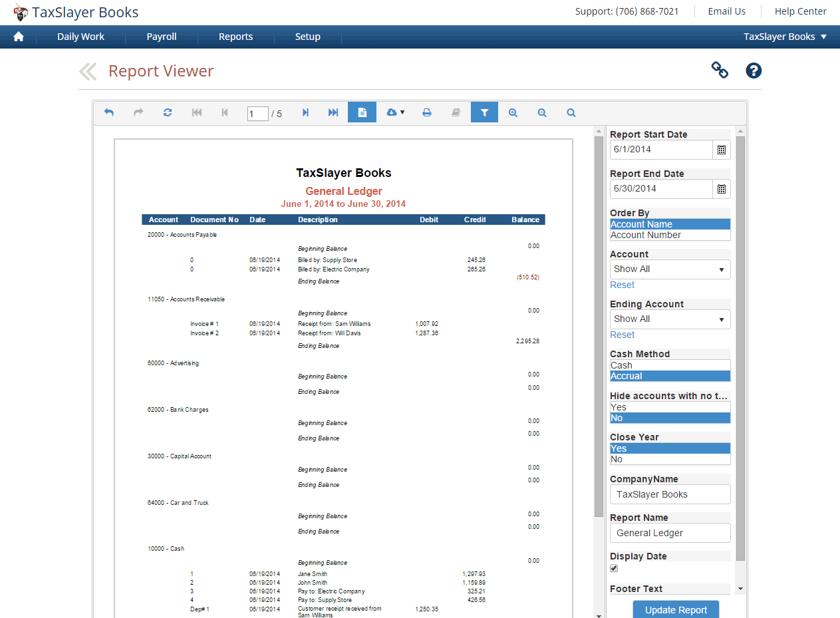
Task: Click the TaxSlayer Books logo
Action: (x=76, y=12)
